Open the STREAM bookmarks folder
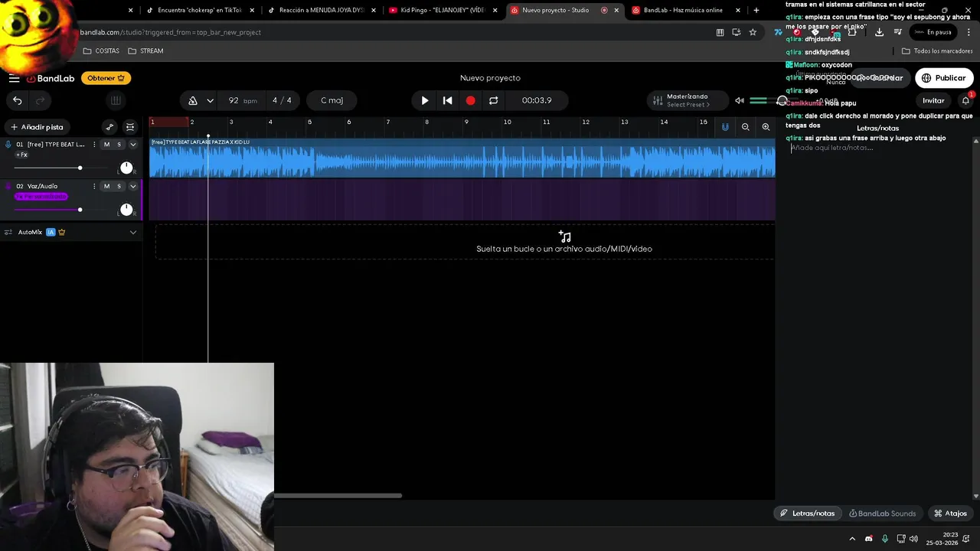Image resolution: width=980 pixels, height=551 pixels. 145,51
